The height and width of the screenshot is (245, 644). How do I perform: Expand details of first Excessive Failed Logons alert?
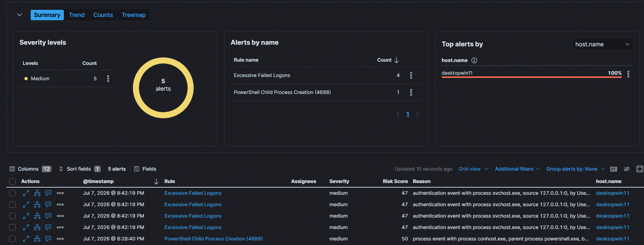click(26, 193)
